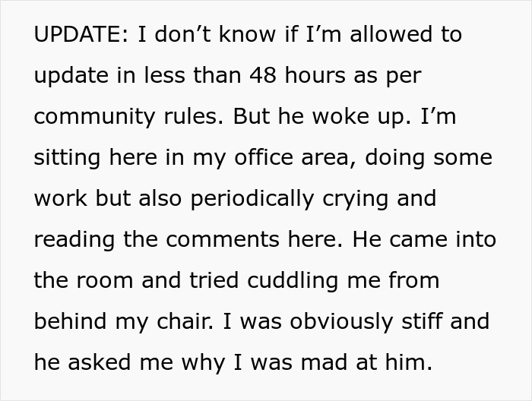Click the word sitting

[x=67, y=158]
